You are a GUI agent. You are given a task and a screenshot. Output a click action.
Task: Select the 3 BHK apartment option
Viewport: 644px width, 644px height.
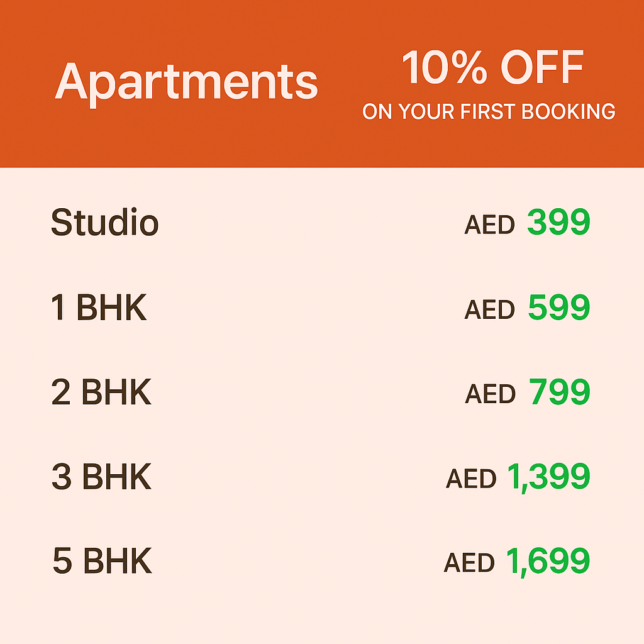pyautogui.click(x=101, y=477)
